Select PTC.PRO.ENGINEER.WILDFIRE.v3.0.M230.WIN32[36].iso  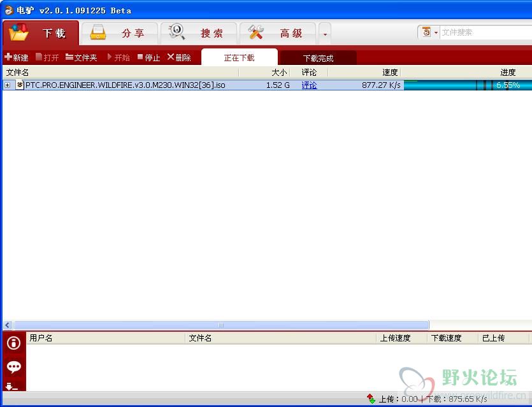(126, 85)
